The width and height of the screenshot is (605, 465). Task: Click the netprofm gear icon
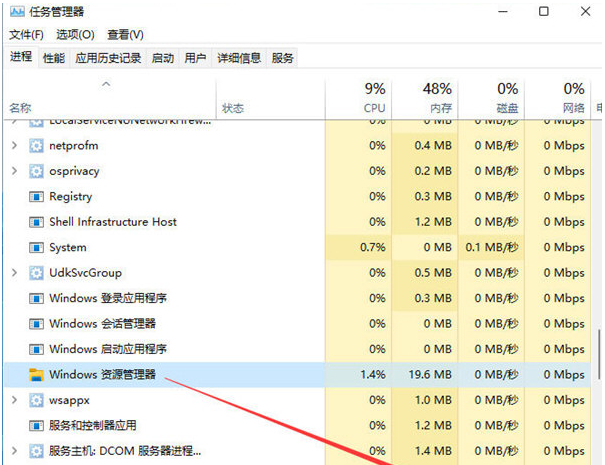click(x=36, y=145)
